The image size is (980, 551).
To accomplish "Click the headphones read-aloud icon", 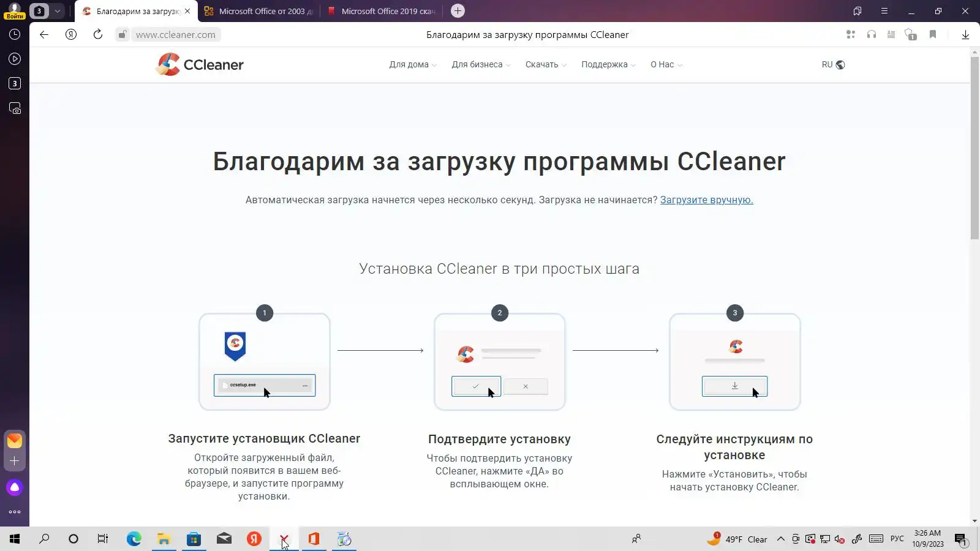I will click(872, 34).
